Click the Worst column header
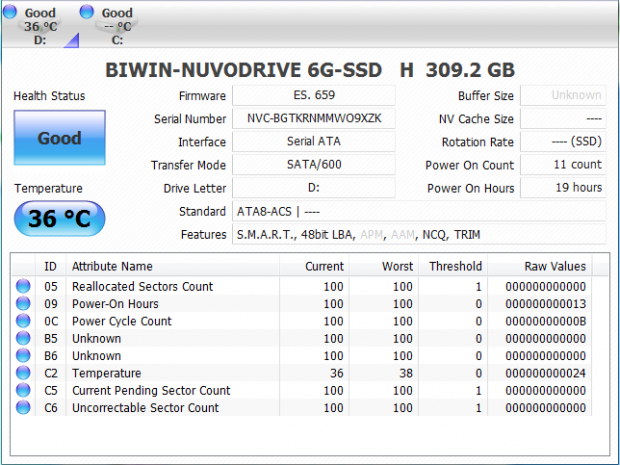 tap(384, 266)
